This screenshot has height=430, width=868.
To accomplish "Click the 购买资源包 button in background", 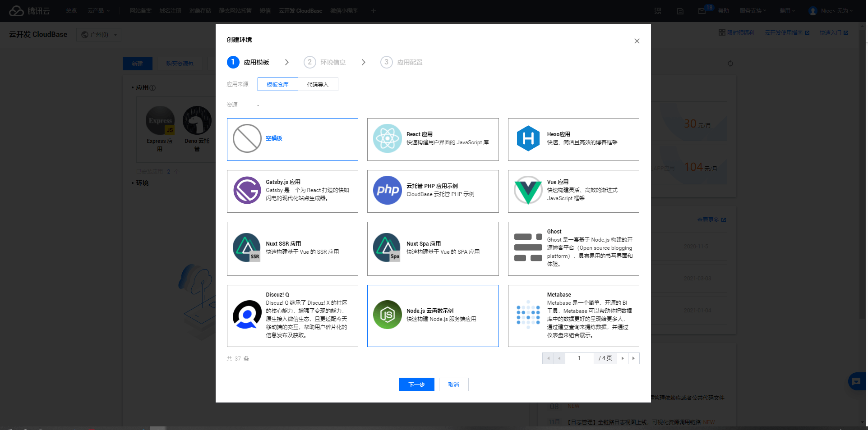I will [x=180, y=64].
